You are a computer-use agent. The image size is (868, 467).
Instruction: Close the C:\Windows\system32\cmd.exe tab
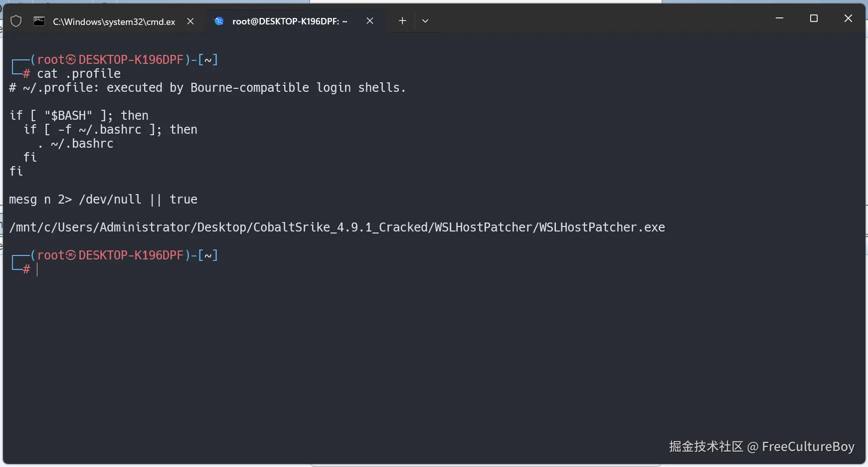pos(190,21)
